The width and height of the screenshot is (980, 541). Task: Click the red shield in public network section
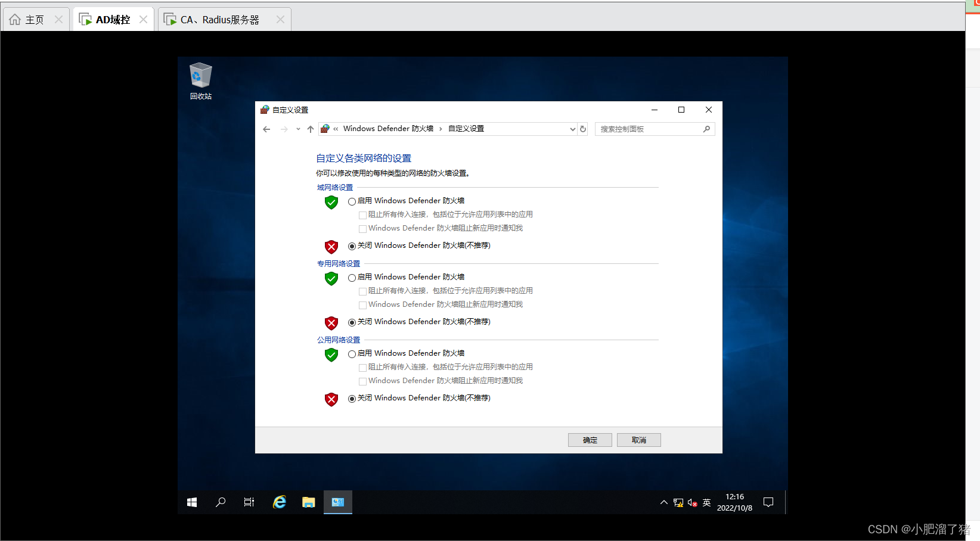(331, 399)
